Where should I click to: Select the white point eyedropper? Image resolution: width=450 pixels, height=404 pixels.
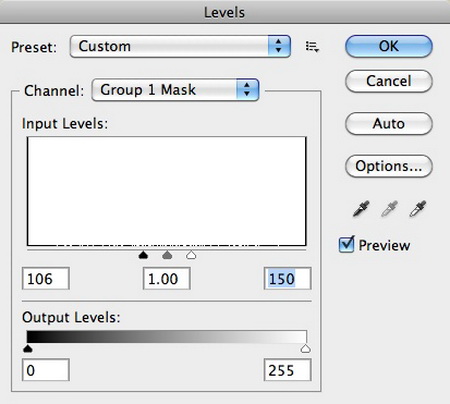coord(418,209)
